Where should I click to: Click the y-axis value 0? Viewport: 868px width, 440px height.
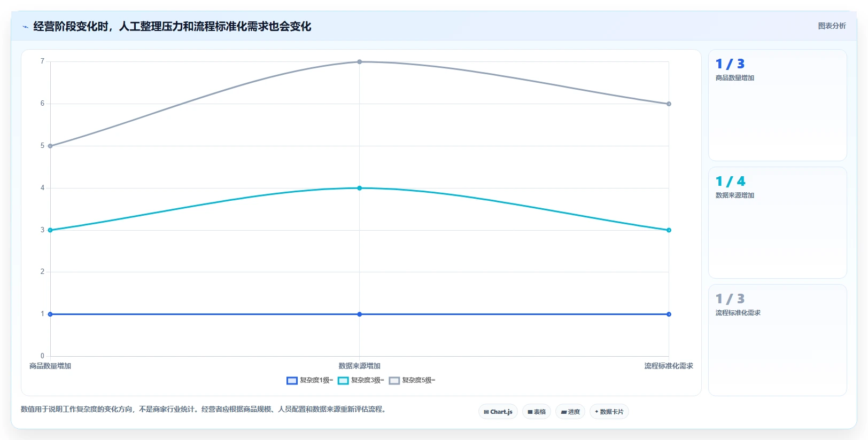42,356
